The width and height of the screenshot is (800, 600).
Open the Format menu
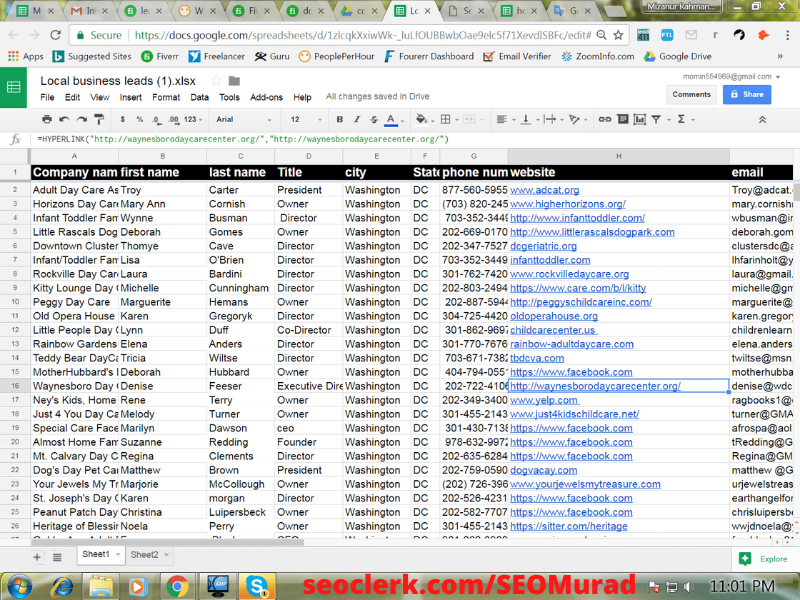tap(166, 97)
